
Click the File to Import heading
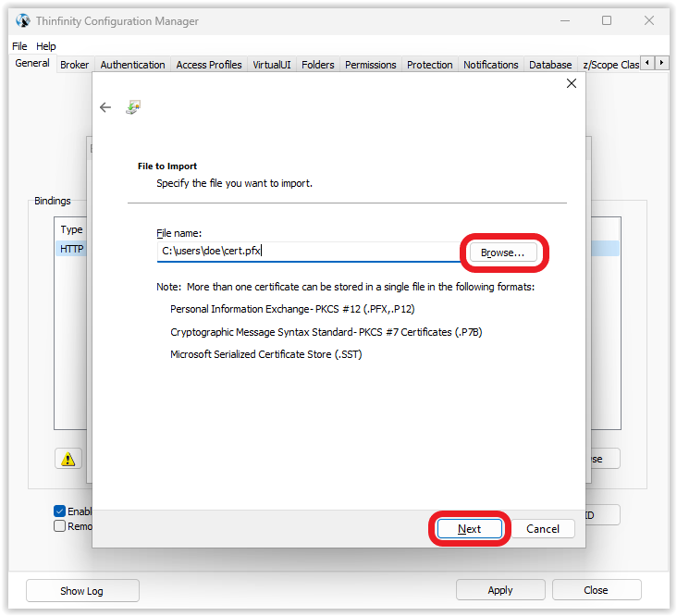tap(167, 166)
